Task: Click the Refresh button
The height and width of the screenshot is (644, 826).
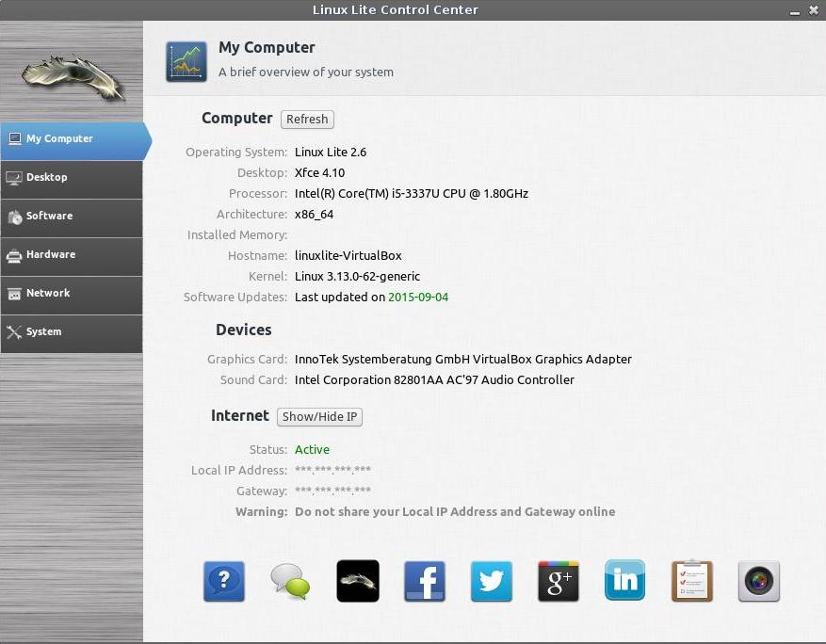Action: click(307, 119)
